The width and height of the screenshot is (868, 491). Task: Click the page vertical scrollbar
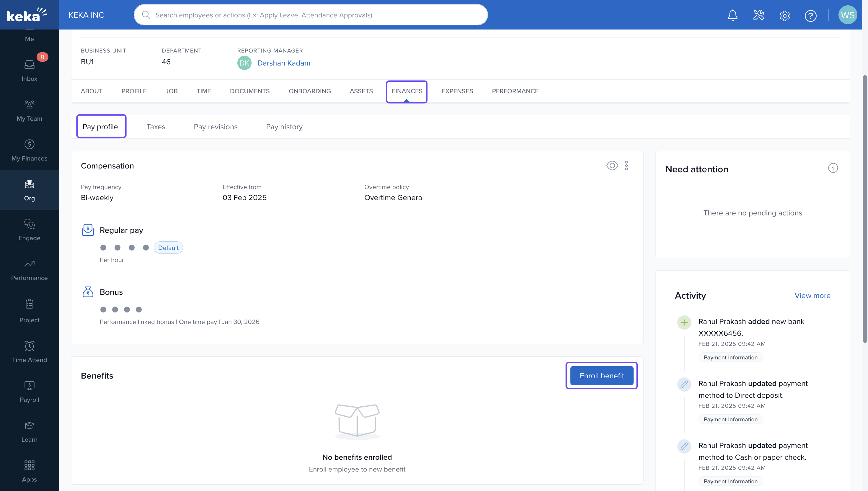point(864,209)
